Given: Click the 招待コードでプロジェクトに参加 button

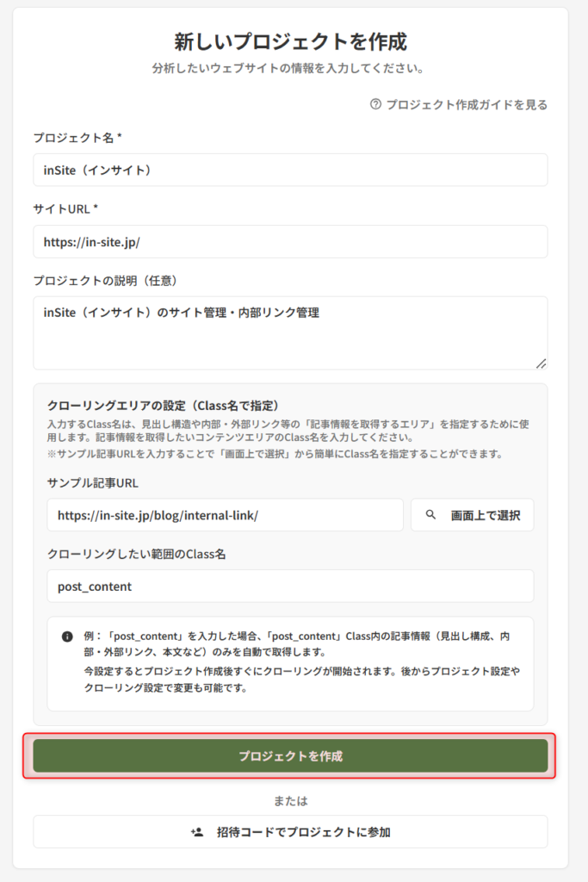Looking at the screenshot, I should click(294, 832).
